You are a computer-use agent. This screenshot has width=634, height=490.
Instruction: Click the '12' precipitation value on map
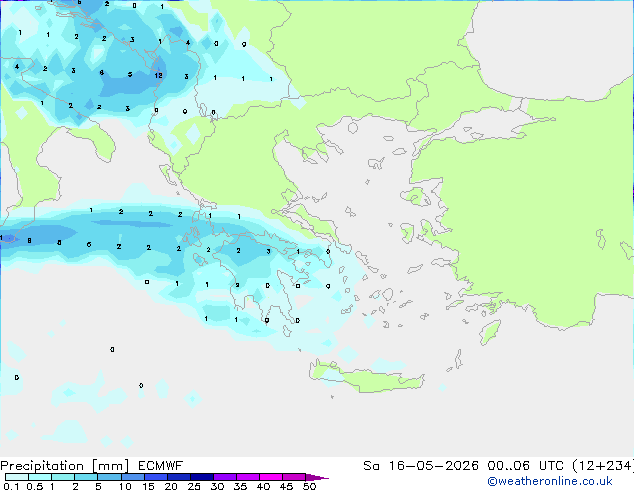[x=158, y=75]
